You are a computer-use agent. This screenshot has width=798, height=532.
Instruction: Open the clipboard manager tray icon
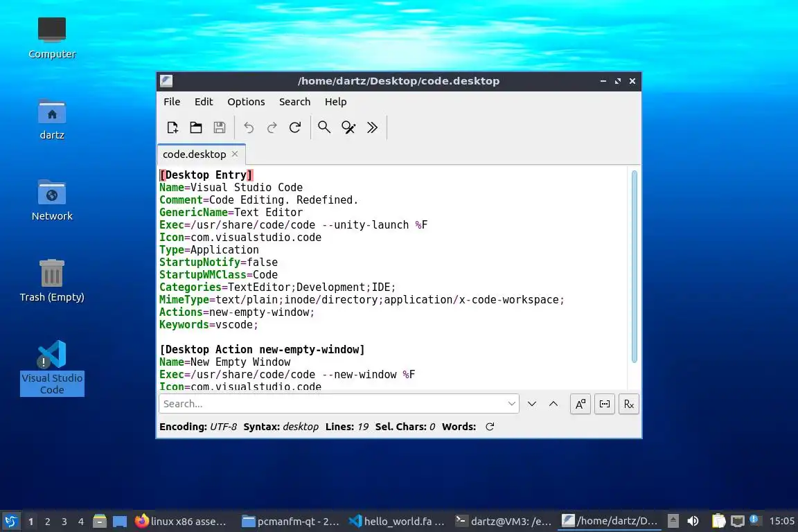pyautogui.click(x=718, y=522)
